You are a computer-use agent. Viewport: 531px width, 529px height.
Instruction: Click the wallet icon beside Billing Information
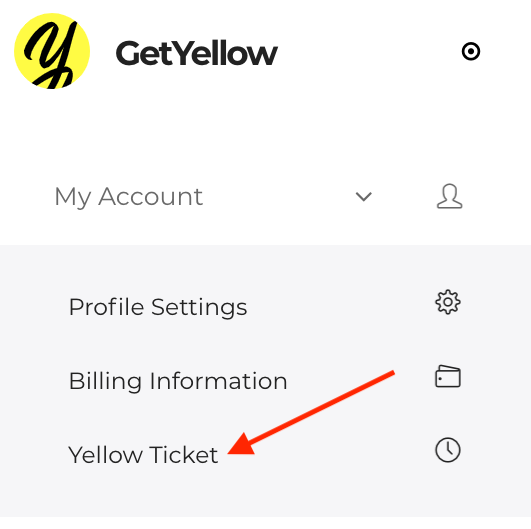coord(448,376)
